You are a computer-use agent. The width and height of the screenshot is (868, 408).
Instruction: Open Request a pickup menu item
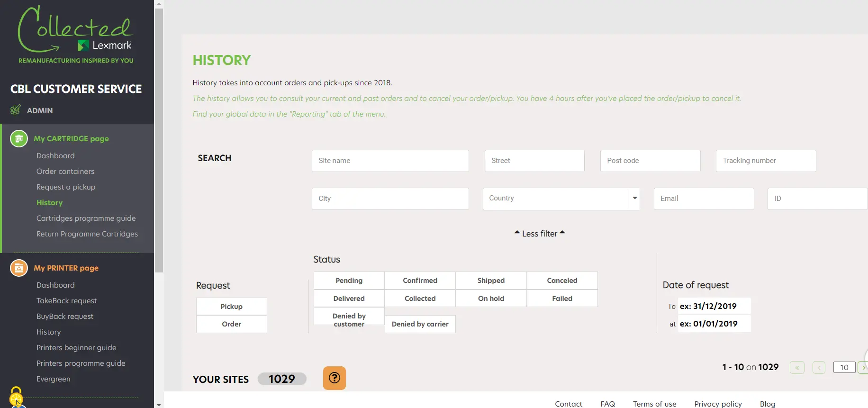point(66,187)
